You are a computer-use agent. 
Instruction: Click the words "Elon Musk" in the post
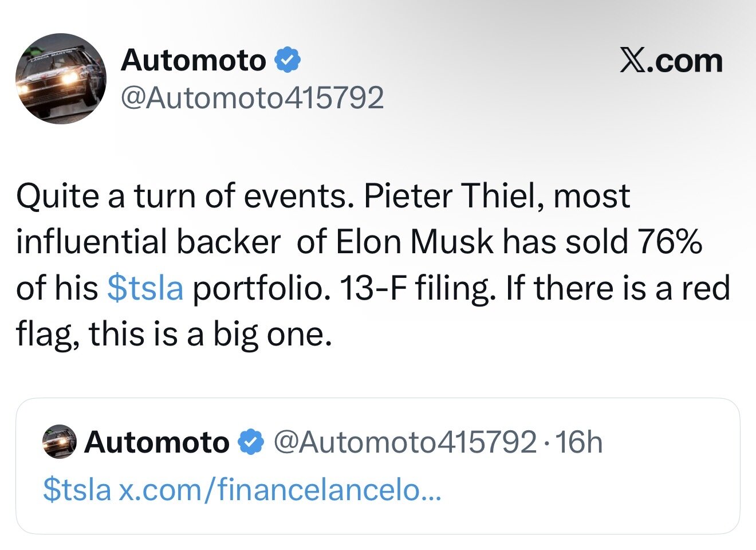coord(414,242)
